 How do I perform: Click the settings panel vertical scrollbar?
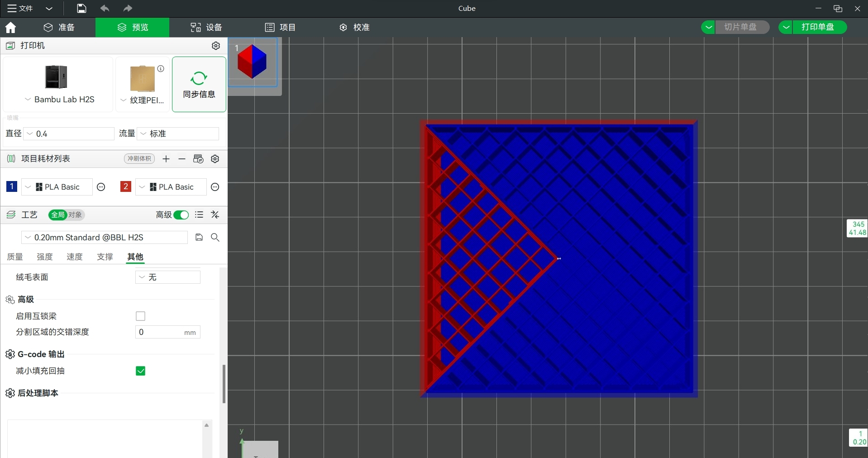pos(224,384)
